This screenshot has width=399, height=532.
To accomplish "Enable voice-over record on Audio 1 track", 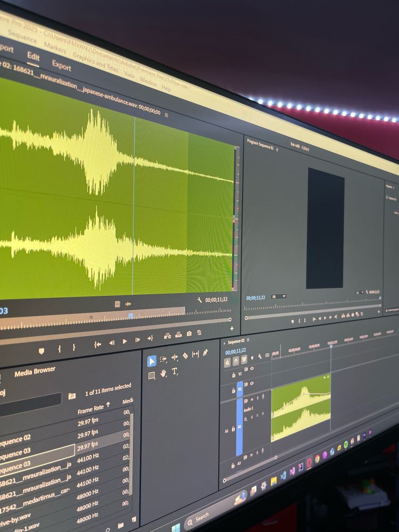I will click(x=263, y=397).
